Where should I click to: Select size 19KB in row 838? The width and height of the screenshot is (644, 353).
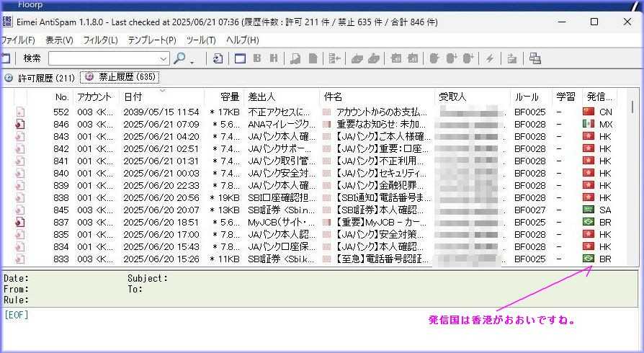tap(224, 197)
